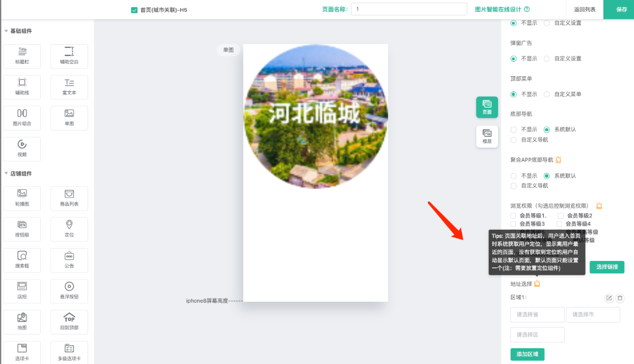The width and height of the screenshot is (634, 364).
Task: Select the 标题栏 title bar component
Action: tap(22, 56)
